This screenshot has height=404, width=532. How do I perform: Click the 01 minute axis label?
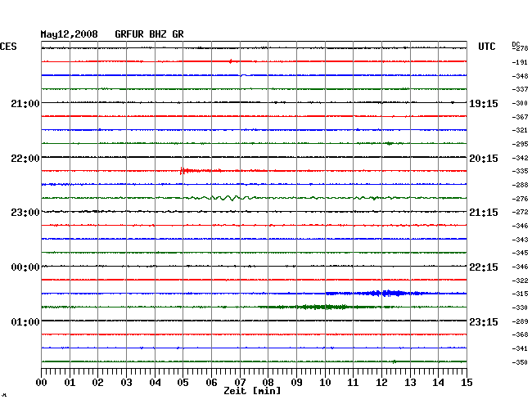pyautogui.click(x=70, y=383)
